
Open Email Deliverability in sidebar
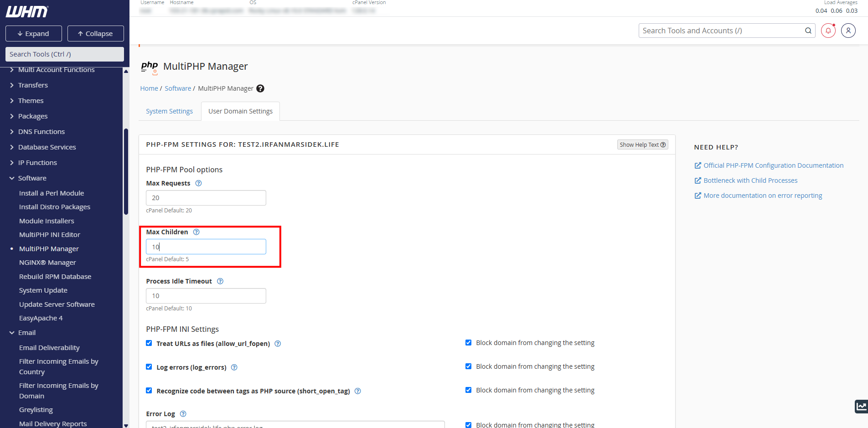(x=49, y=348)
